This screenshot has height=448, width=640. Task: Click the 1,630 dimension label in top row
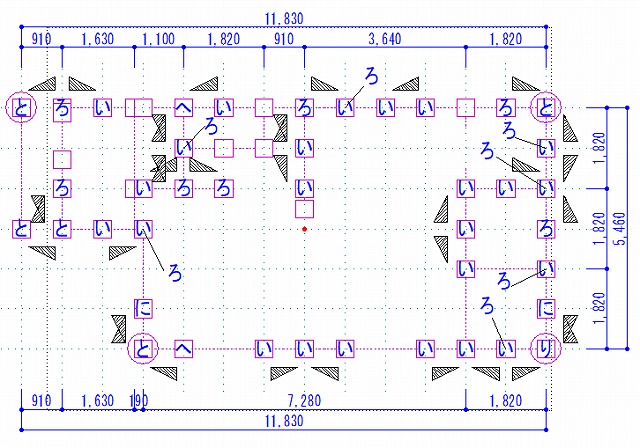[x=96, y=39]
